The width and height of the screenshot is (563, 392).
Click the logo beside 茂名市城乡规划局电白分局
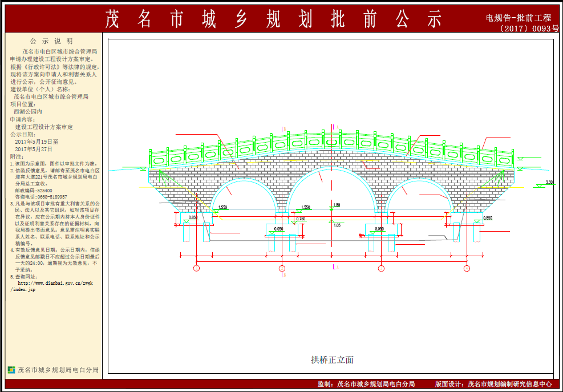[x=11, y=370]
